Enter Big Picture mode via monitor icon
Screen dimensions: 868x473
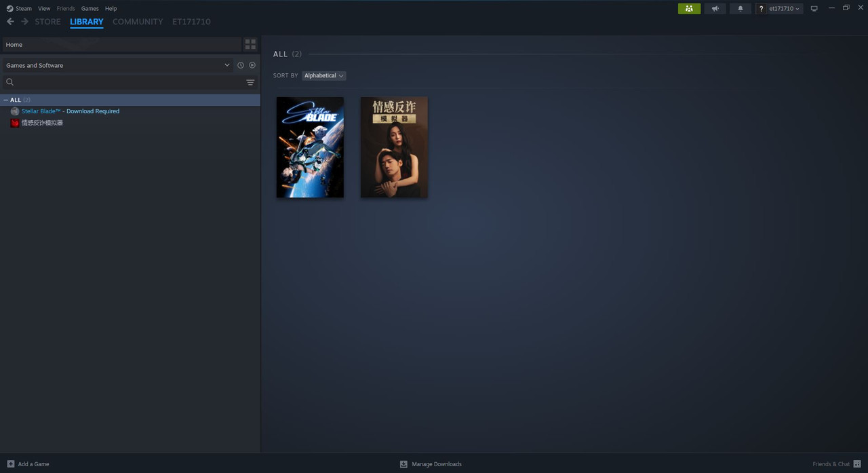814,8
